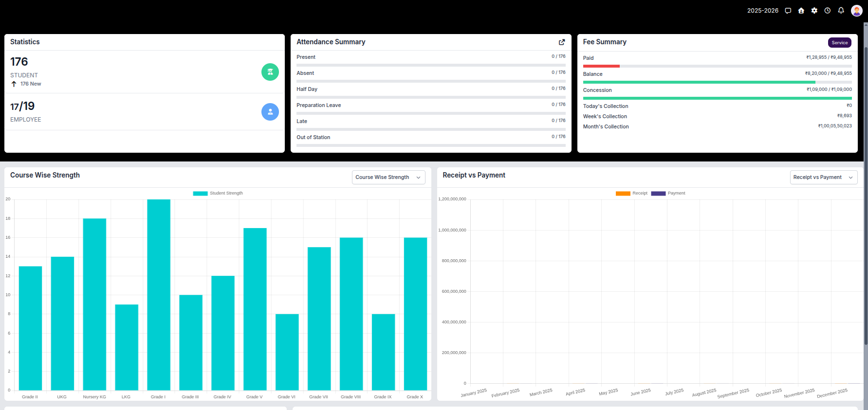Image resolution: width=868 pixels, height=410 pixels.
Task: Click the green student statistics icon
Action: (270, 72)
